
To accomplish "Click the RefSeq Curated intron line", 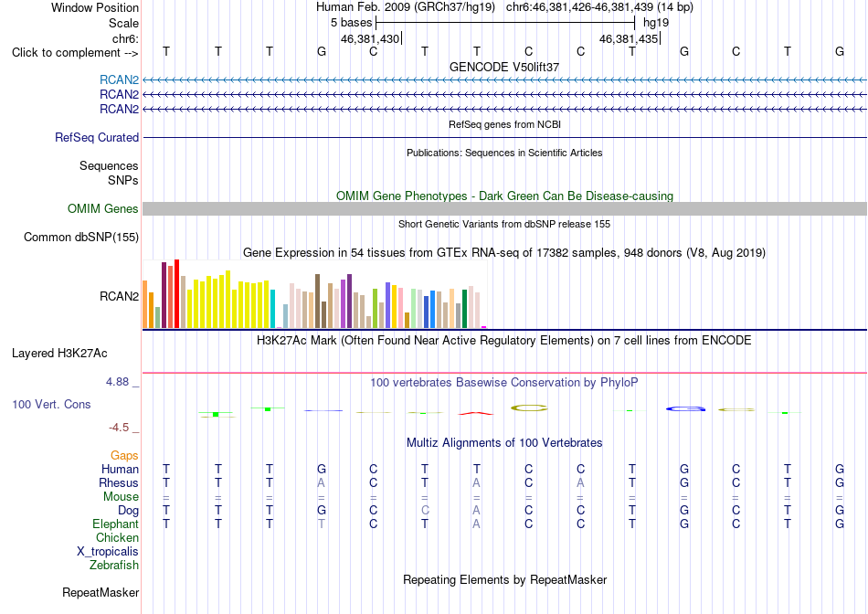I will pyautogui.click(x=505, y=137).
